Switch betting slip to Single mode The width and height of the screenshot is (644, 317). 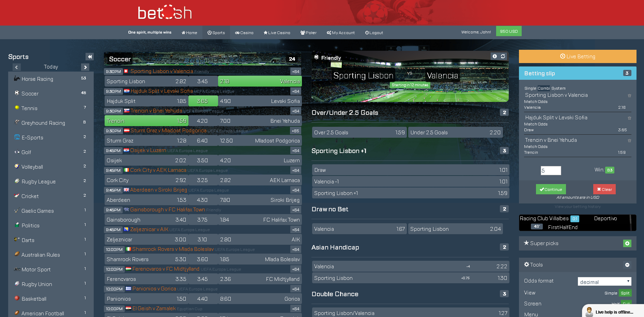point(530,88)
